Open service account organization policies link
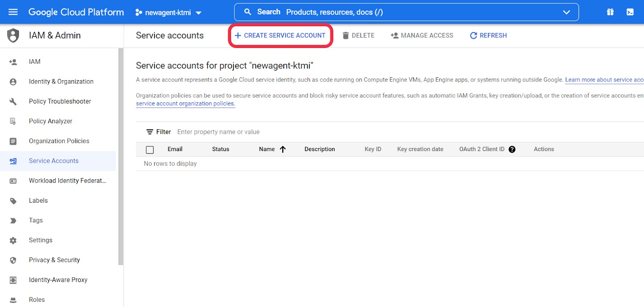The height and width of the screenshot is (307, 644). click(185, 104)
